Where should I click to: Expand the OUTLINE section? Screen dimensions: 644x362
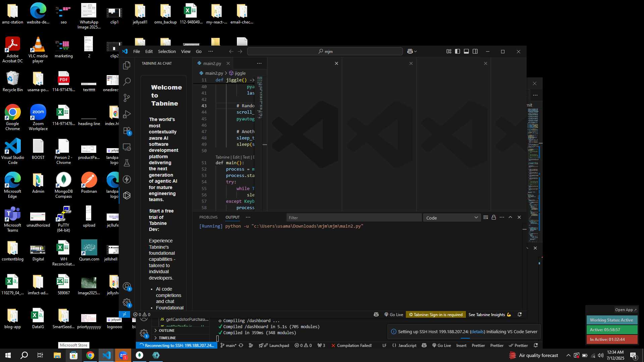(x=181, y=330)
